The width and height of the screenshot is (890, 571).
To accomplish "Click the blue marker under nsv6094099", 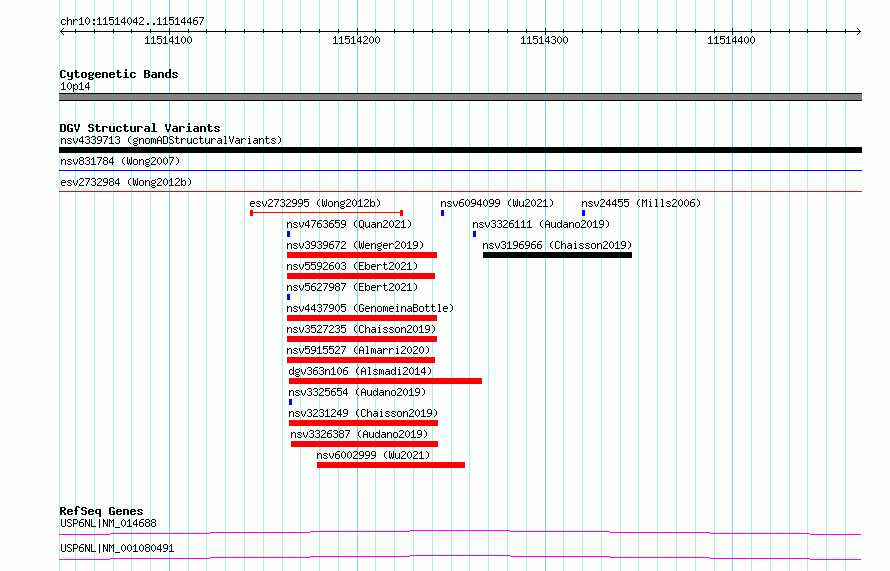I will coord(442,213).
